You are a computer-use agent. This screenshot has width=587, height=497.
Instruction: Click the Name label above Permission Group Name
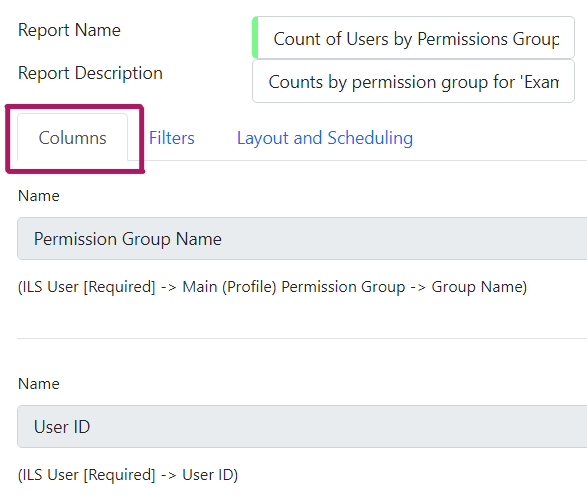click(39, 196)
